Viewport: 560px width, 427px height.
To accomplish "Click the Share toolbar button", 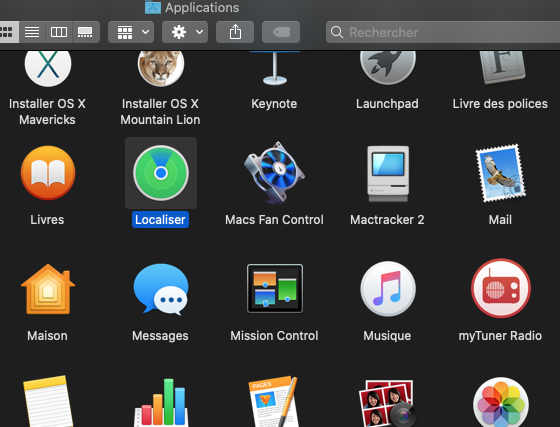I will pyautogui.click(x=235, y=32).
